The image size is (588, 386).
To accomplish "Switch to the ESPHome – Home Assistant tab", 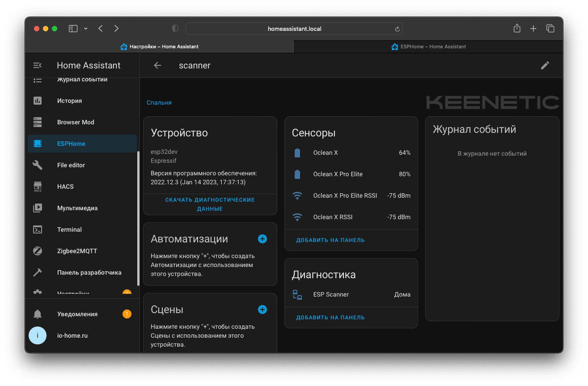I will coord(428,47).
